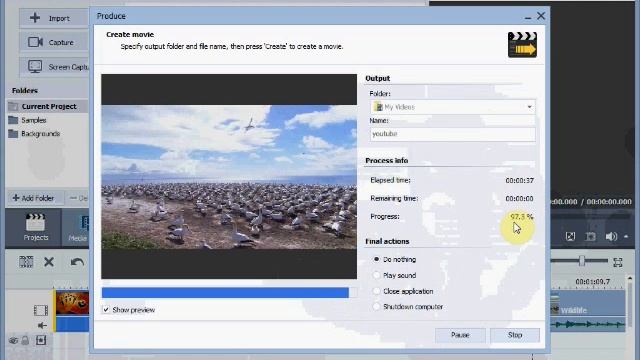Close the Produce dialog
This screenshot has height=360, width=640.
pyautogui.click(x=541, y=16)
